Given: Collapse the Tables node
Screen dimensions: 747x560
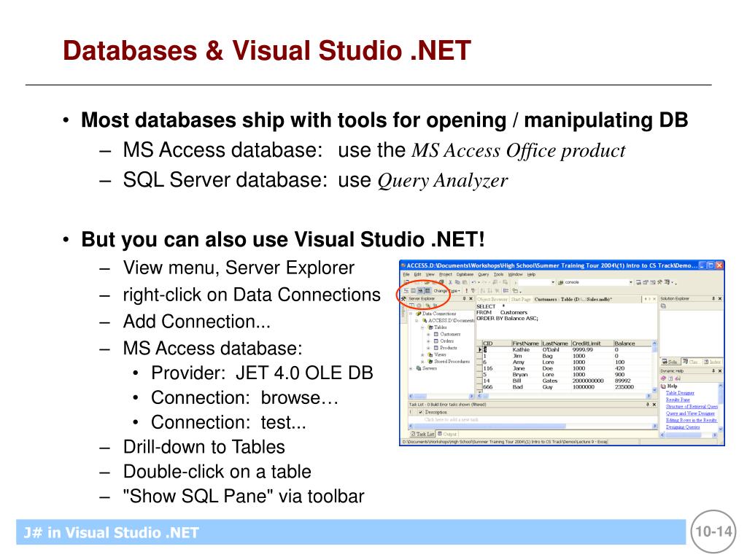Looking at the screenshot, I should pos(422,327).
